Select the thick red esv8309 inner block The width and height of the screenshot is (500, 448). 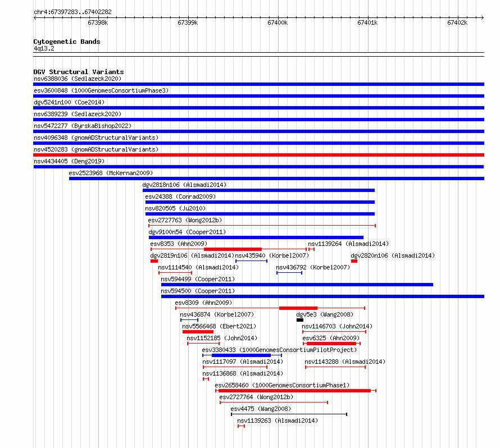[298, 308]
